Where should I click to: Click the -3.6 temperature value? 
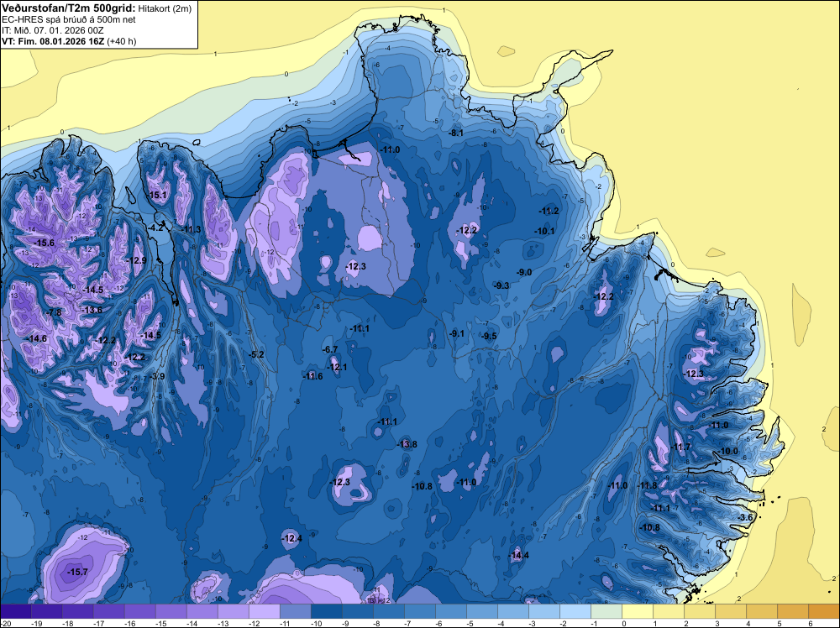[744, 518]
